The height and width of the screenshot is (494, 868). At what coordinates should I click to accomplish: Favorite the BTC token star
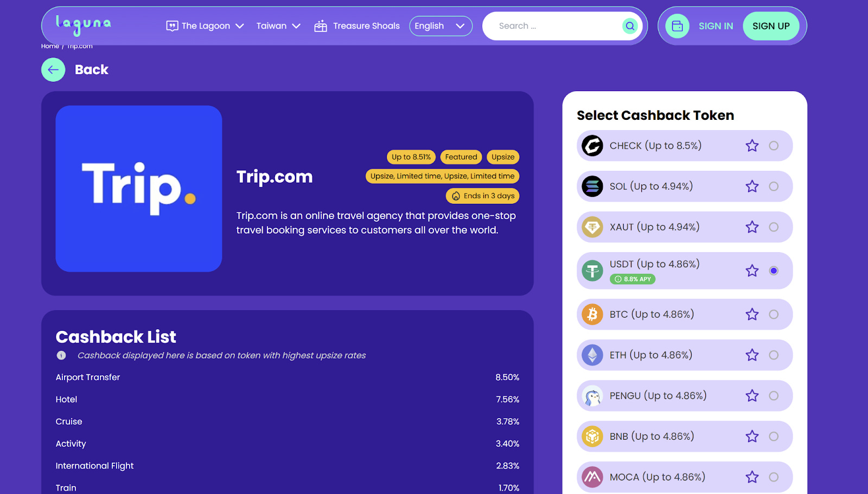click(752, 315)
